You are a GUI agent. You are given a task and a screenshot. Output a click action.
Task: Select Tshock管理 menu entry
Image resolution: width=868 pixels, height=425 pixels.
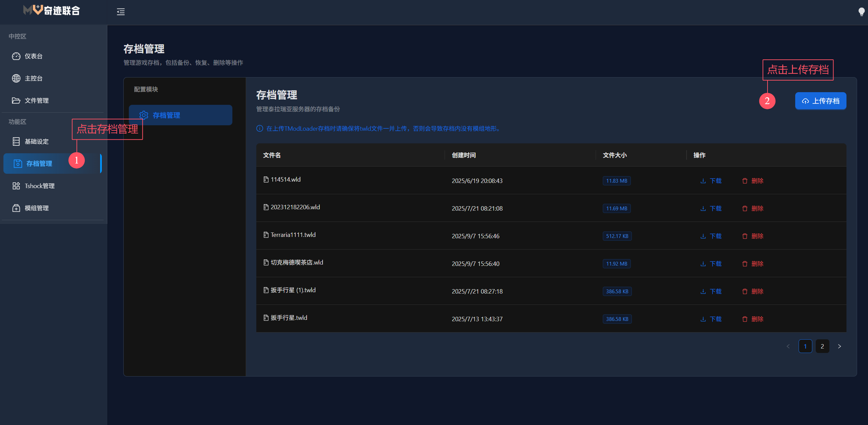39,186
